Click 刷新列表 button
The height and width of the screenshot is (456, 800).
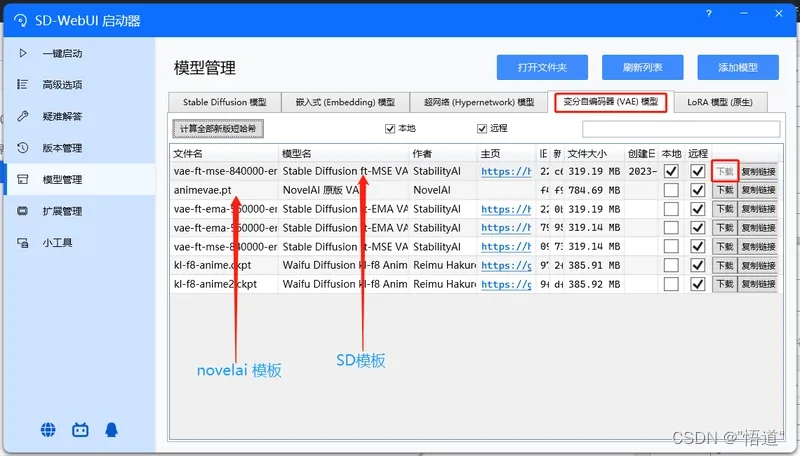pos(642,67)
